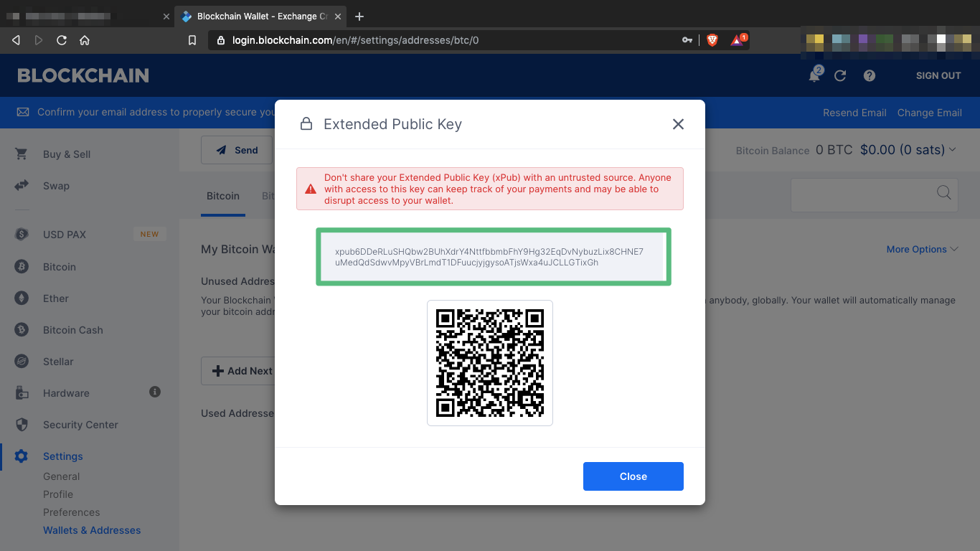
Task: Click the search field with magnifier
Action: coord(874,195)
